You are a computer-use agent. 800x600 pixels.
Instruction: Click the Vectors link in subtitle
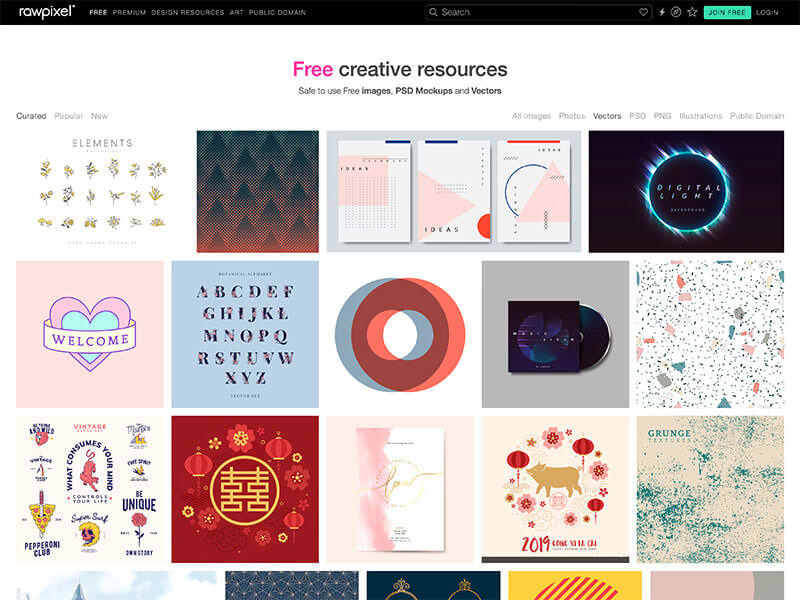[486, 91]
